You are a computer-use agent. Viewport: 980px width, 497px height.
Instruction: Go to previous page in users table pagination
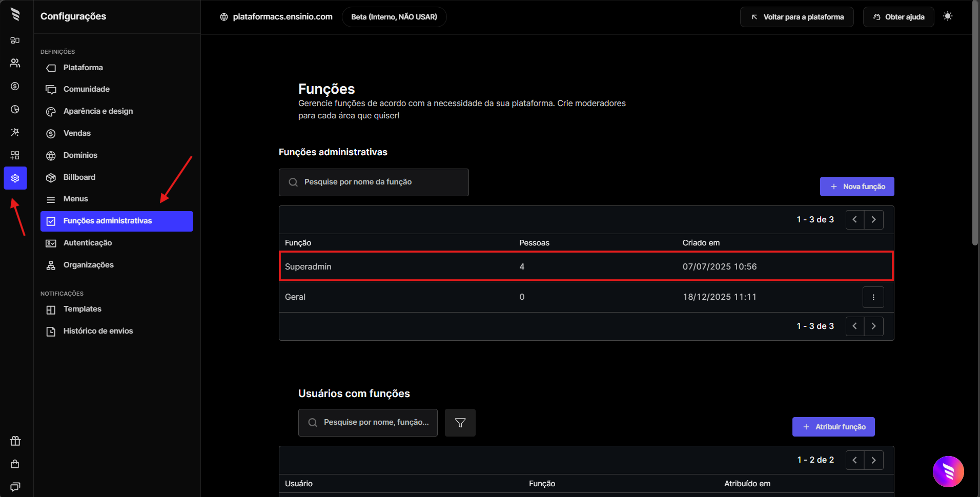point(854,460)
